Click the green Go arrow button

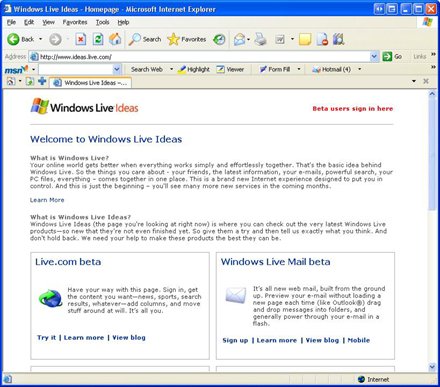[x=392, y=56]
